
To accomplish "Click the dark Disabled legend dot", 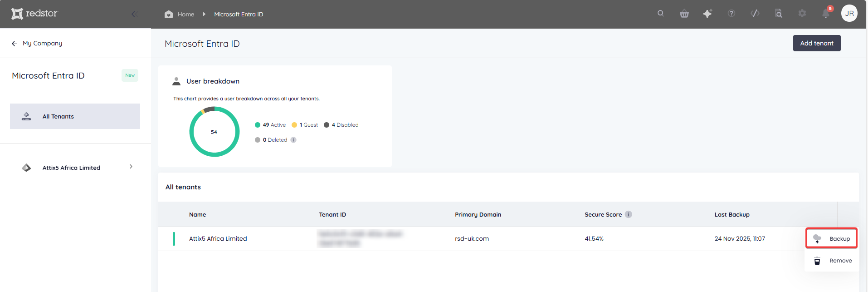I will tap(327, 125).
